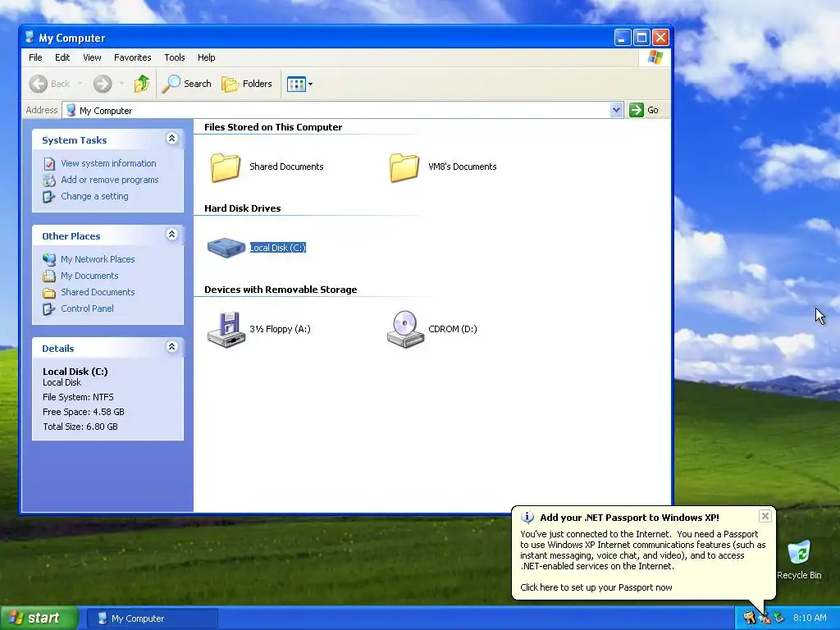The image size is (840, 630).
Task: Open the Favorites menu
Action: (x=132, y=57)
